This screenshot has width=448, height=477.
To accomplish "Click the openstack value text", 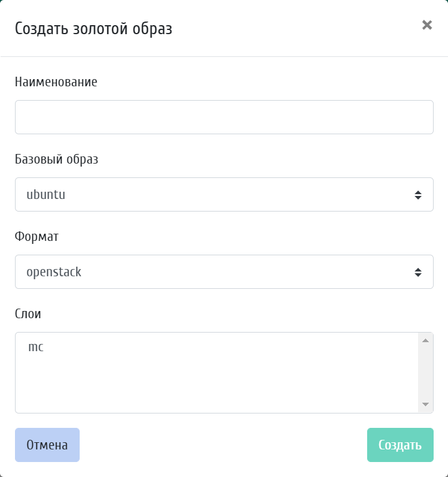I will point(54,272).
